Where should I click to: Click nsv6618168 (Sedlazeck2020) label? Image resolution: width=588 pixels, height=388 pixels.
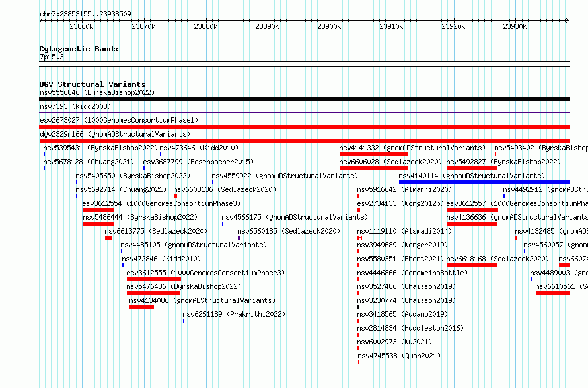497,259
